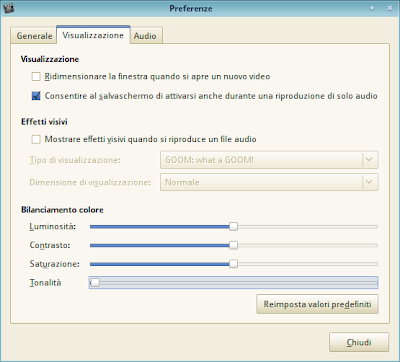Enable Ridimensionare la finestra checkbox
The height and width of the screenshot is (362, 400).
tap(36, 77)
